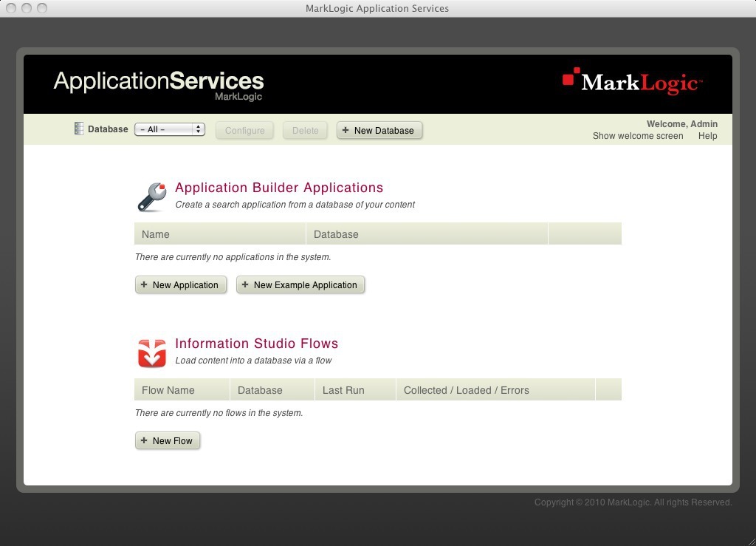Click the window title MarkLogic Application Services
The height and width of the screenshot is (546, 756).
point(377,8)
